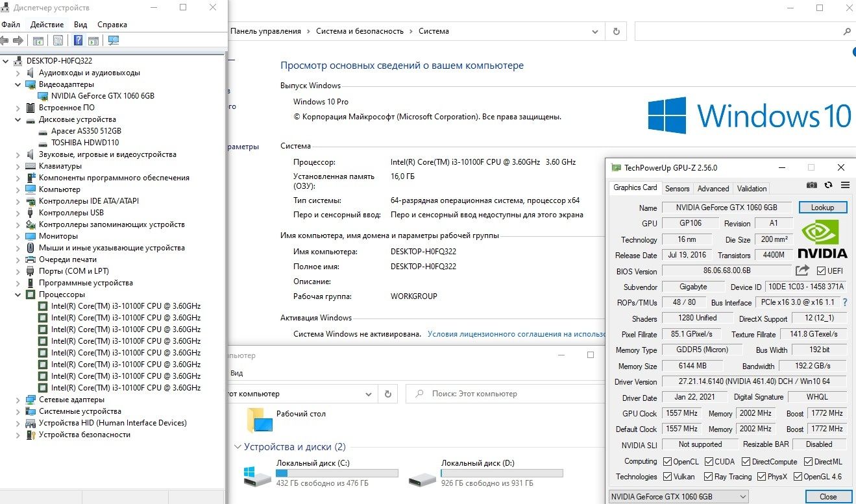Open Действие menu
This screenshot has width=856, height=504.
tap(47, 25)
